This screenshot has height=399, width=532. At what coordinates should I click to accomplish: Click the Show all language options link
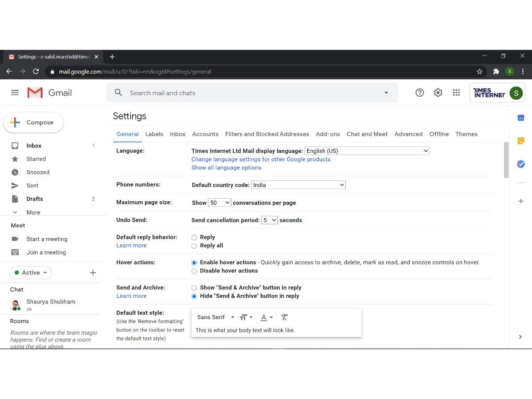(x=226, y=168)
